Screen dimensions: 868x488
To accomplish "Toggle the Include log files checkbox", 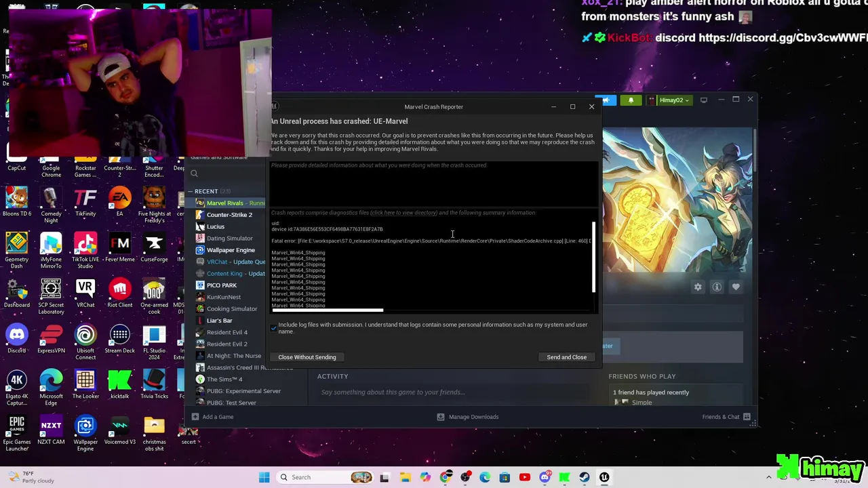I will tap(273, 328).
